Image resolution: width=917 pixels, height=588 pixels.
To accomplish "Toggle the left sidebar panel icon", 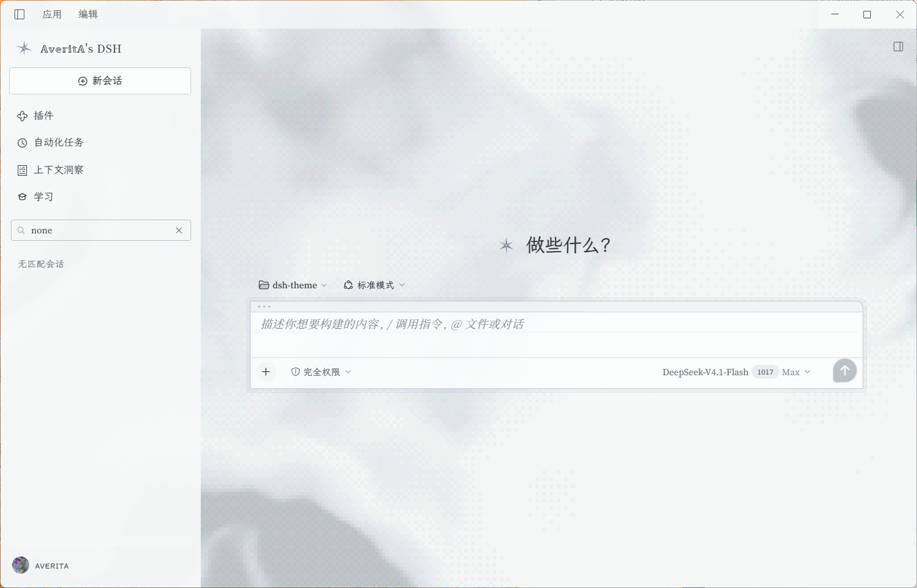I will click(19, 14).
